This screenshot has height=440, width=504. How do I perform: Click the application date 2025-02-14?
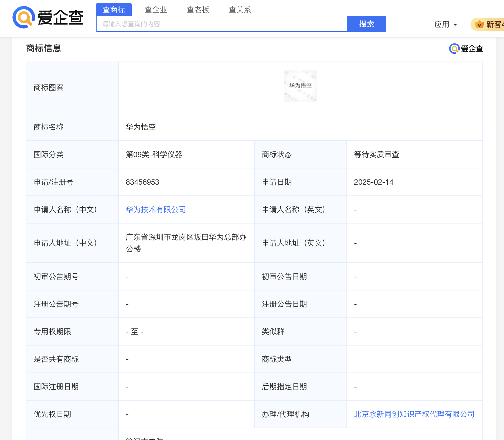pyautogui.click(x=373, y=182)
